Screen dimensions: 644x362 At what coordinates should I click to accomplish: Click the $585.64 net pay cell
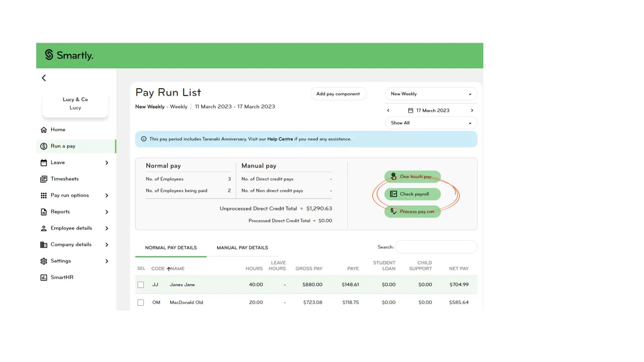(459, 303)
